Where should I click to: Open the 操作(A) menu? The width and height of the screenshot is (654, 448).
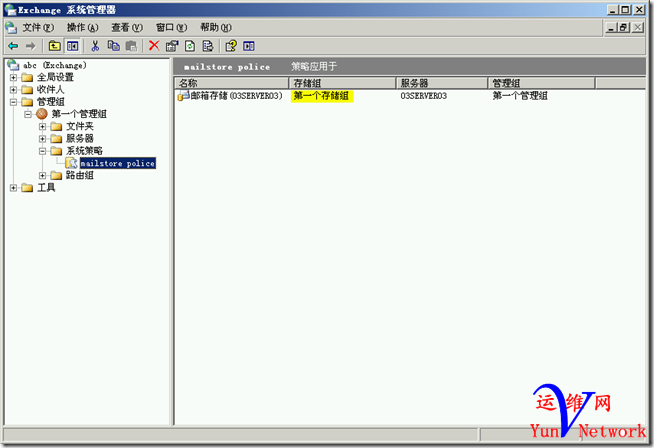(x=83, y=28)
